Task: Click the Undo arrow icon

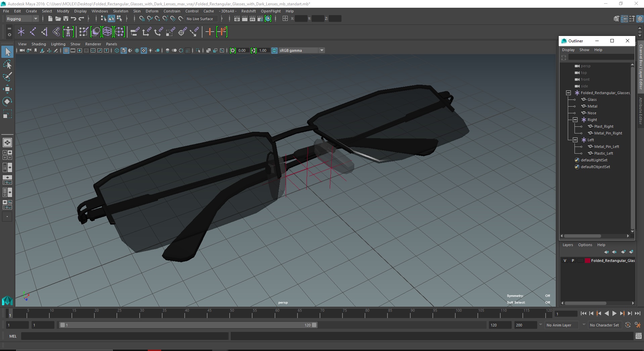Action: pos(74,19)
